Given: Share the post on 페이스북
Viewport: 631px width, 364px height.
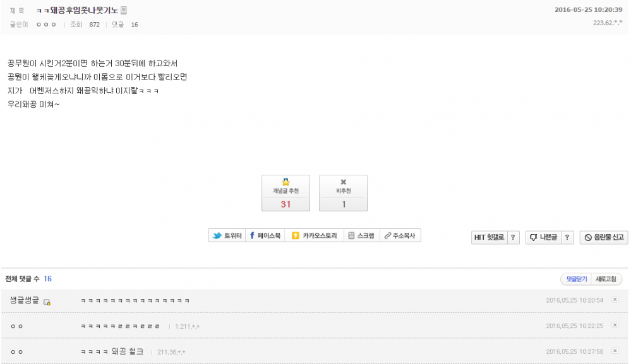Looking at the screenshot, I should (265, 236).
